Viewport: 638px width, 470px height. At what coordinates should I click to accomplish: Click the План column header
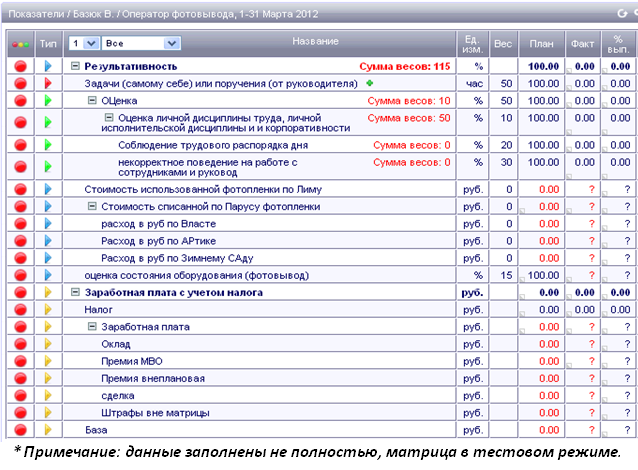[x=542, y=44]
